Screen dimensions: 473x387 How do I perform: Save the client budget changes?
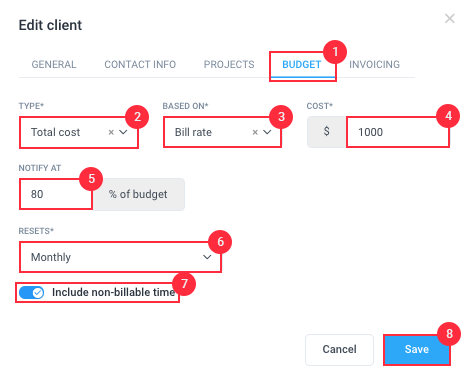tap(417, 350)
